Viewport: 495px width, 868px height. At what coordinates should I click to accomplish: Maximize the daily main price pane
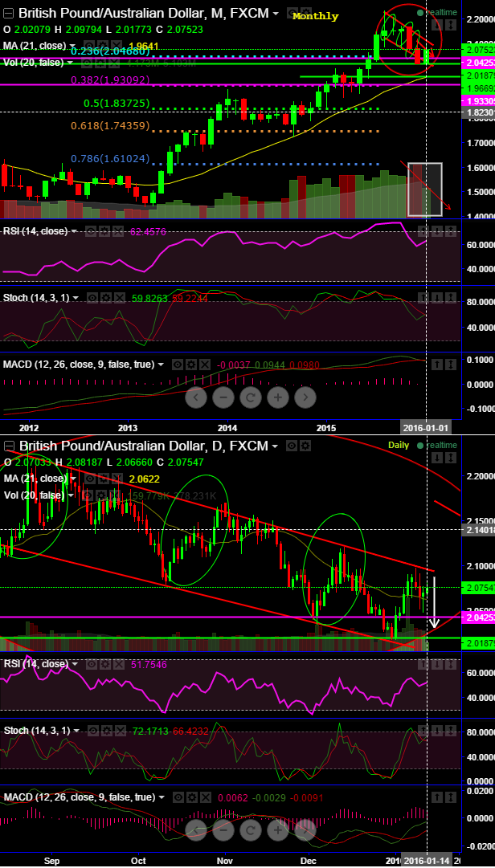[x=451, y=458]
